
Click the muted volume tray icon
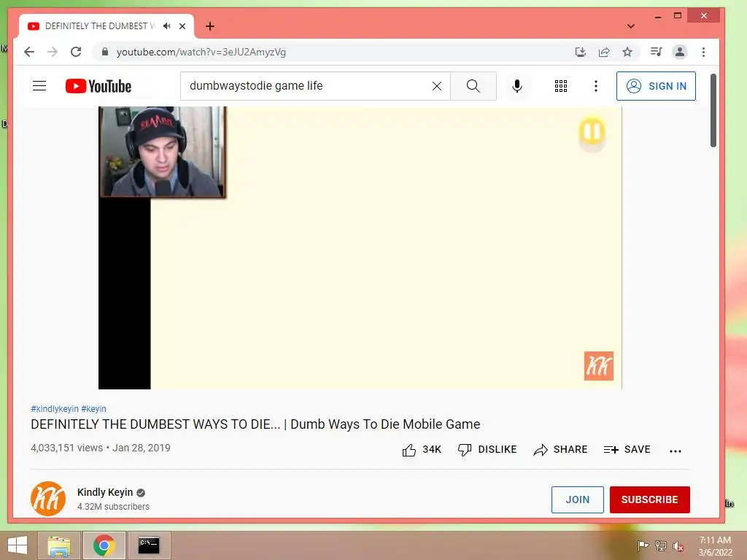[x=678, y=546]
